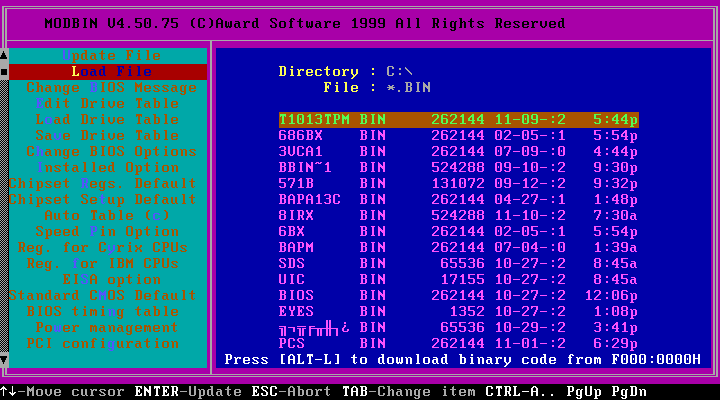Select file 3VCA1 BIN
Screen dimensions: 720x400
coord(458,152)
